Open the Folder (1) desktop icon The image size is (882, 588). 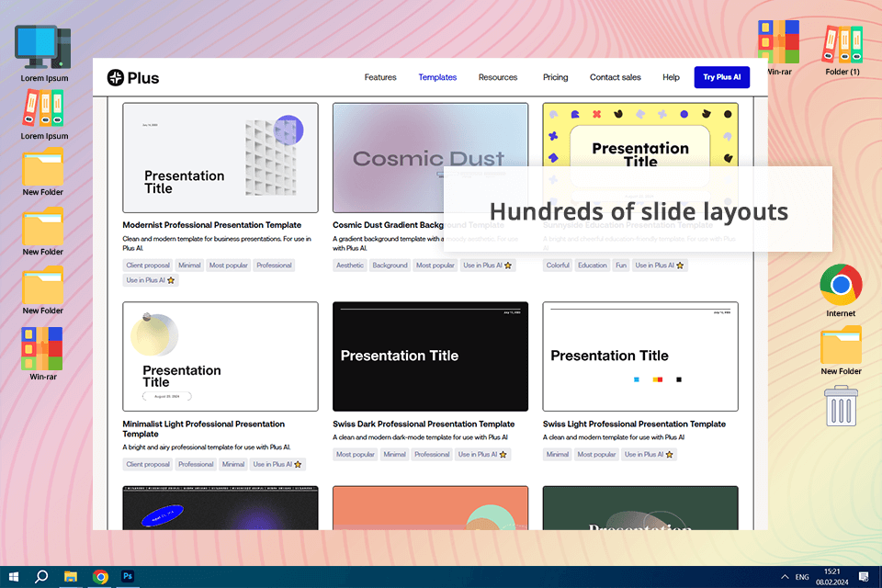tap(842, 49)
